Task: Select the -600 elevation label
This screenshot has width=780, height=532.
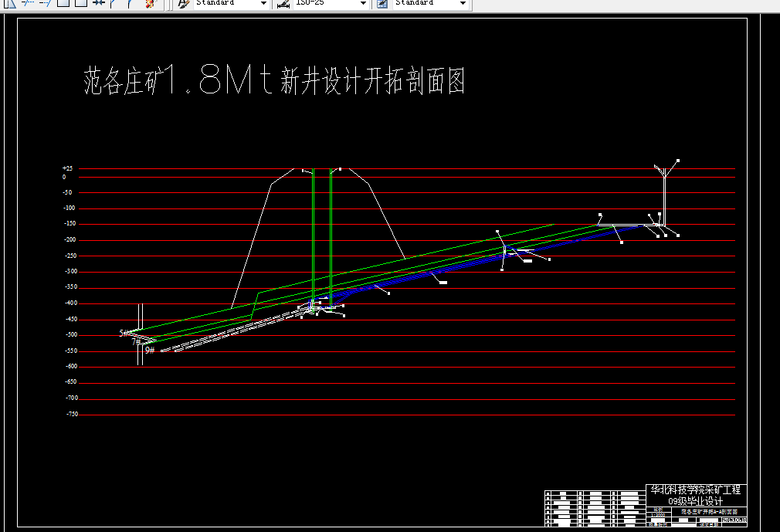Action: pyautogui.click(x=71, y=366)
